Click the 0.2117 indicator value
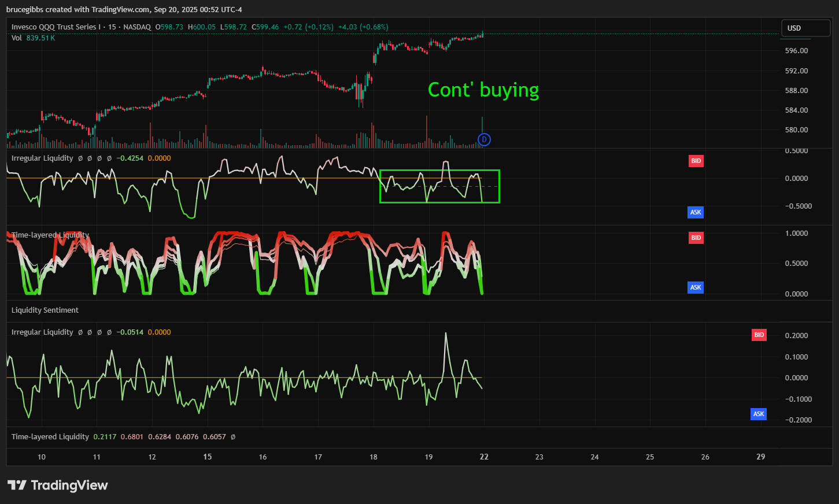 pyautogui.click(x=105, y=436)
